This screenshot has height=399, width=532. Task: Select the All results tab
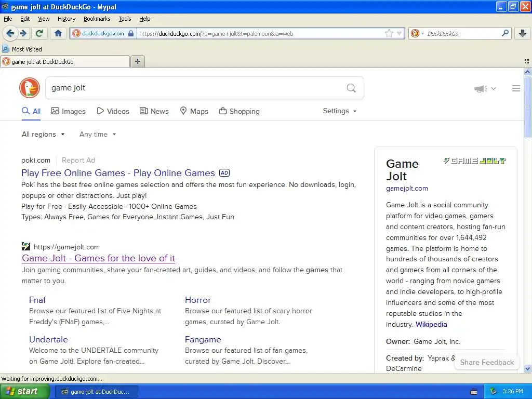tap(31, 111)
